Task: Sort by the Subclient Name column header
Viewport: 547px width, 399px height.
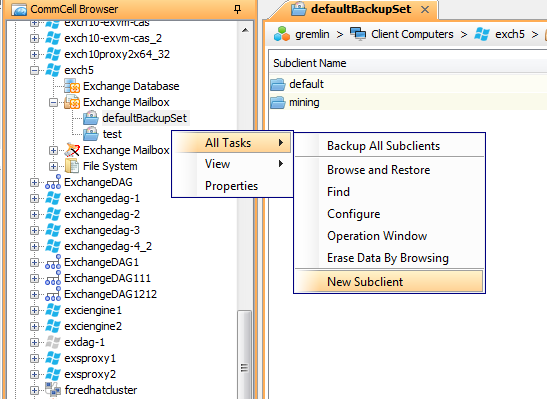Action: coord(408,63)
